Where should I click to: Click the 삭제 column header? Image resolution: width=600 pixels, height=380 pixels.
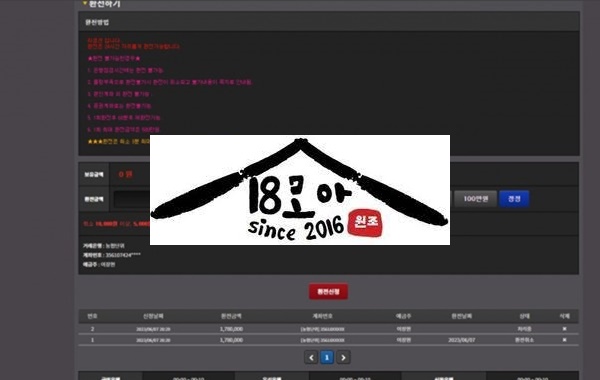pyautogui.click(x=564, y=316)
